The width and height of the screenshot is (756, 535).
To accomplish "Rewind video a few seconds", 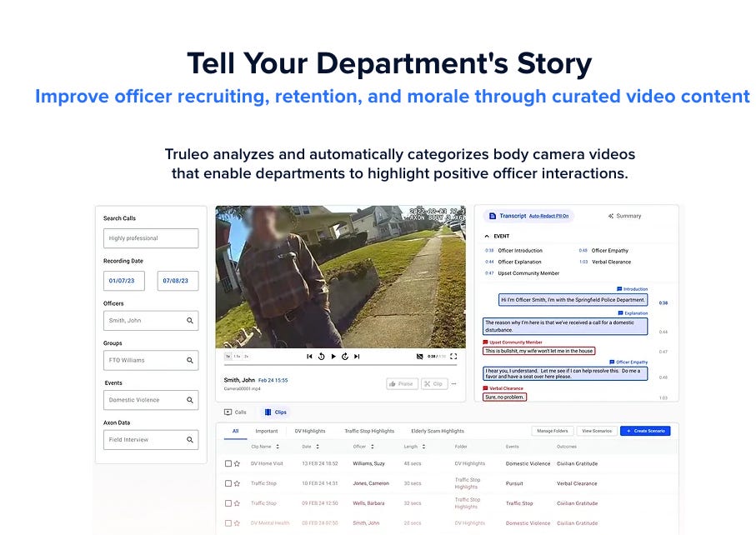I will click(321, 357).
